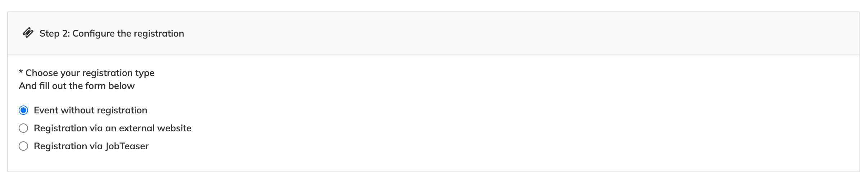The image size is (868, 183).
Task: Click the required asterisk before Choose your registration
Action: click(x=21, y=73)
